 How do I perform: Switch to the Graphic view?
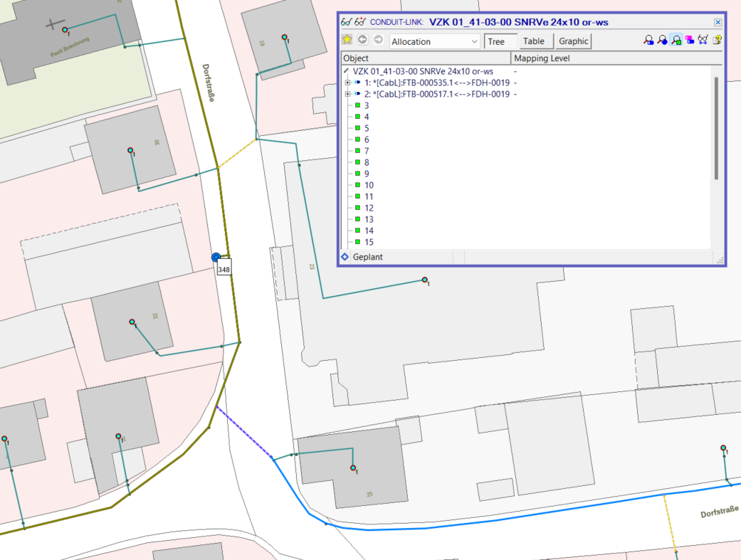point(573,41)
